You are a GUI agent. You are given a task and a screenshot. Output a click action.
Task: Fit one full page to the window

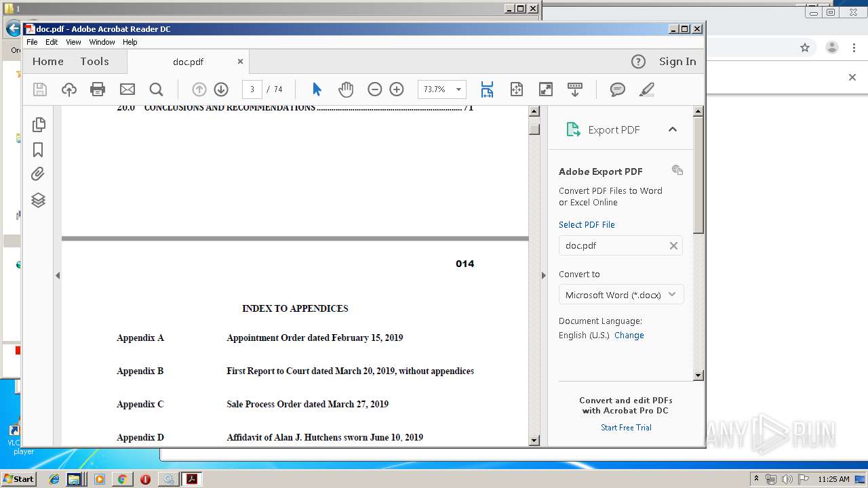[x=517, y=89]
